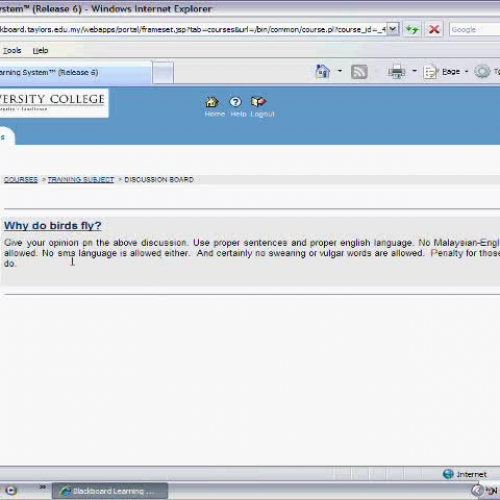The width and height of the screenshot is (500, 500).
Task: Click the Blackboard Home house icon
Action: pyautogui.click(x=212, y=102)
